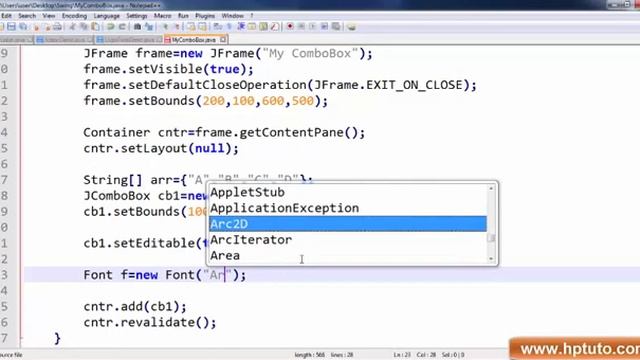Collapse the fold marker beside closing brace
The width and height of the screenshot is (640, 360).
[21, 338]
